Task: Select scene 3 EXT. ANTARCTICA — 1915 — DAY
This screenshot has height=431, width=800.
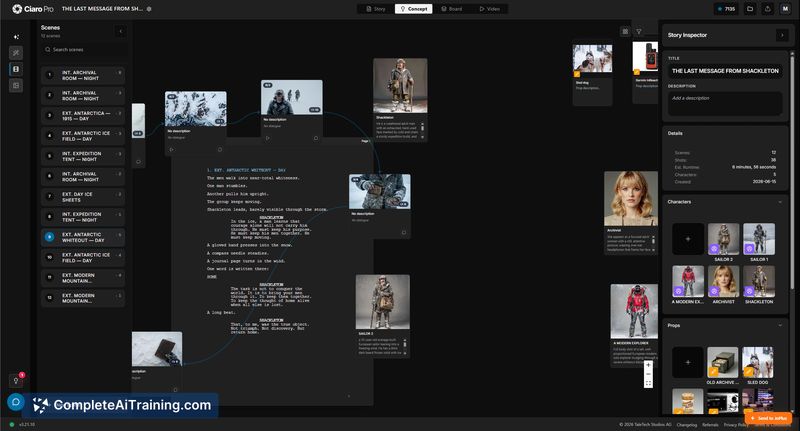Action: (83, 116)
